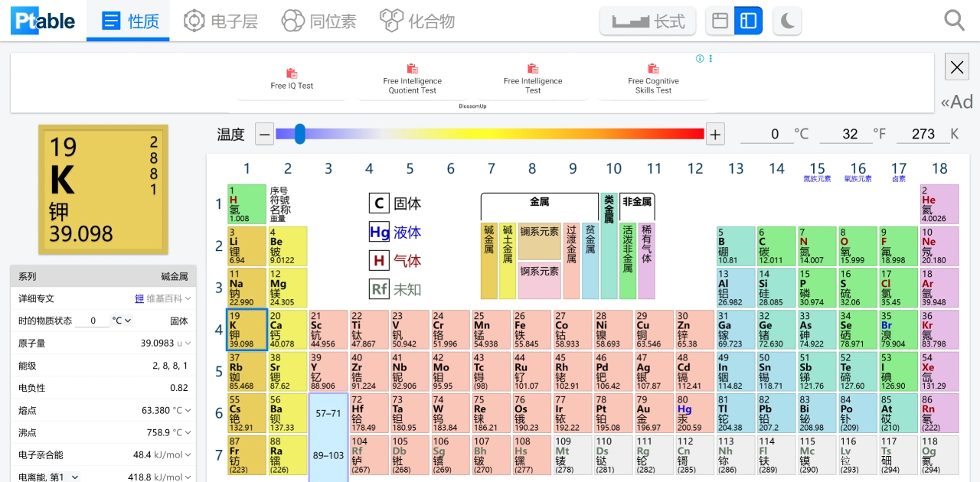Click the temperature slider handle
This screenshot has width=980, height=482.
(x=300, y=134)
